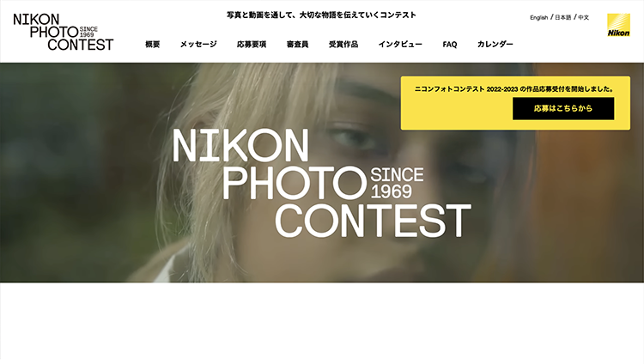This screenshot has height=364, width=644.
Task: Click the hero video of woman's face
Action: (x=322, y=173)
